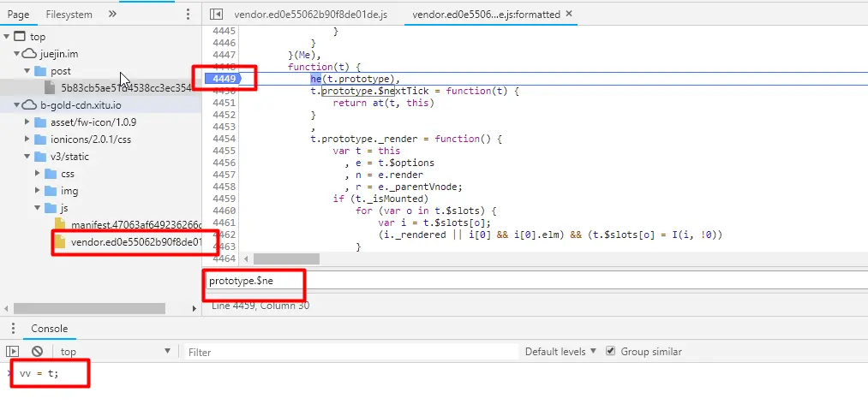Click line number 4451 gutter
This screenshot has height=404, width=868.
pyautogui.click(x=224, y=103)
